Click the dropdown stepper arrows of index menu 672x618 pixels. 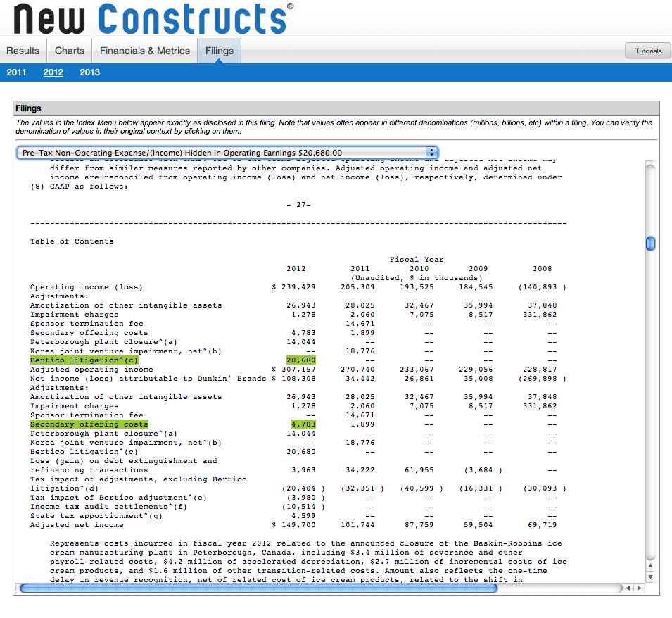pos(431,153)
